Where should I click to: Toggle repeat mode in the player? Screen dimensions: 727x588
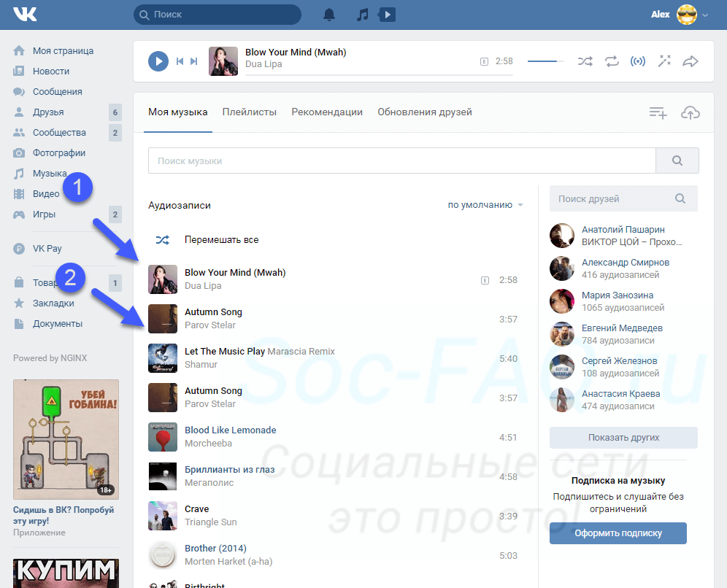[612, 61]
